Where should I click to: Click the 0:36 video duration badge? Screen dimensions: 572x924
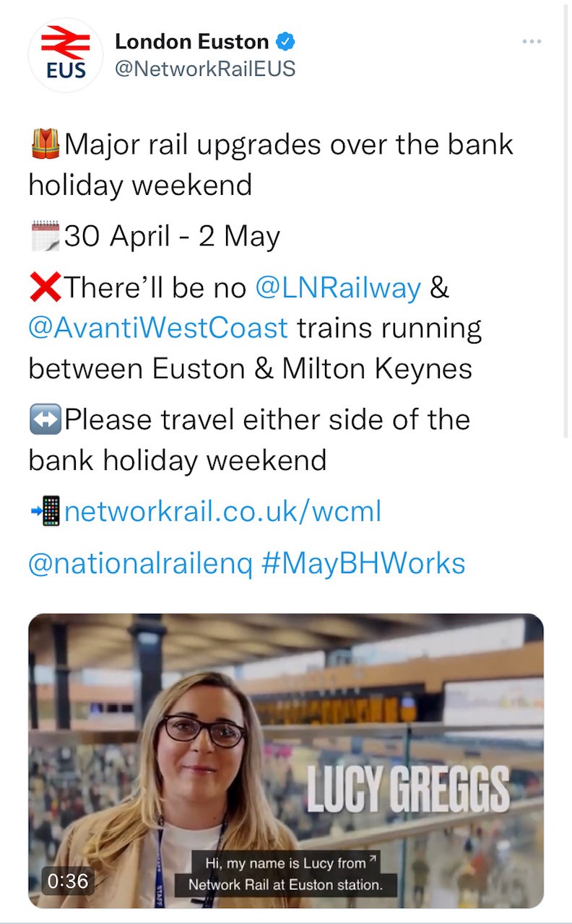[67, 881]
